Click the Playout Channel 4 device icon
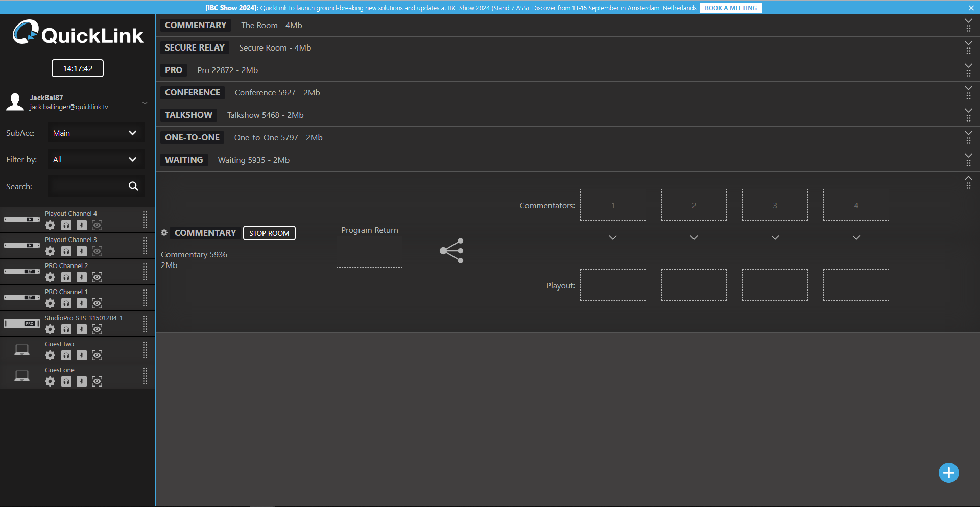980x507 pixels. point(22,220)
